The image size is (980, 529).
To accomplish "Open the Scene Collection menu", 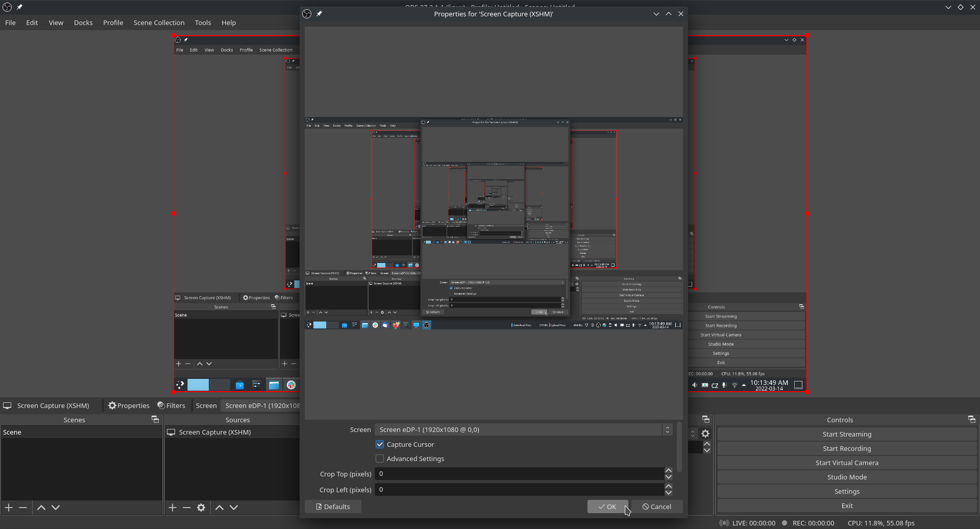I will coord(159,22).
